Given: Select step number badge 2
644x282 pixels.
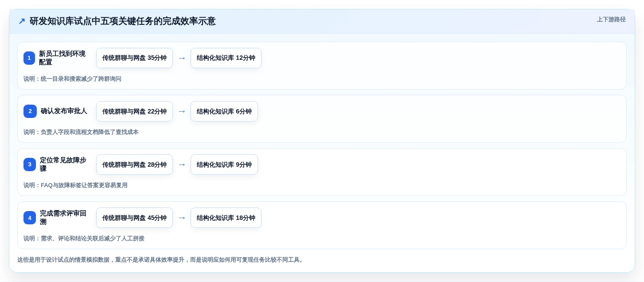Looking at the screenshot, I should (30, 111).
